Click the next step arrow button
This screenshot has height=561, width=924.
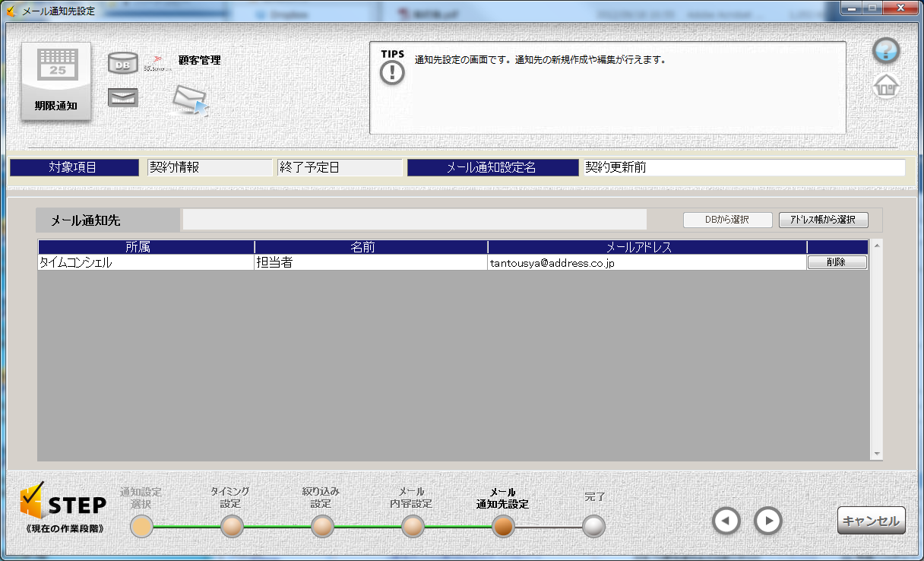tap(768, 521)
